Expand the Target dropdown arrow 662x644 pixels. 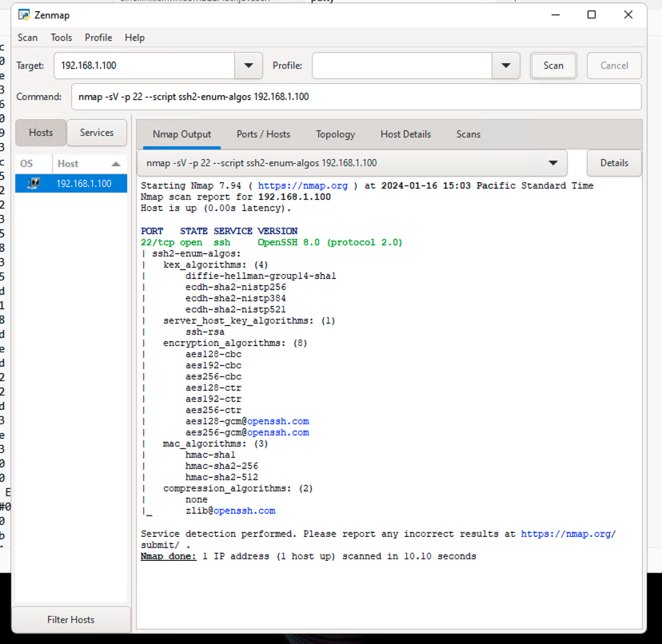point(248,66)
